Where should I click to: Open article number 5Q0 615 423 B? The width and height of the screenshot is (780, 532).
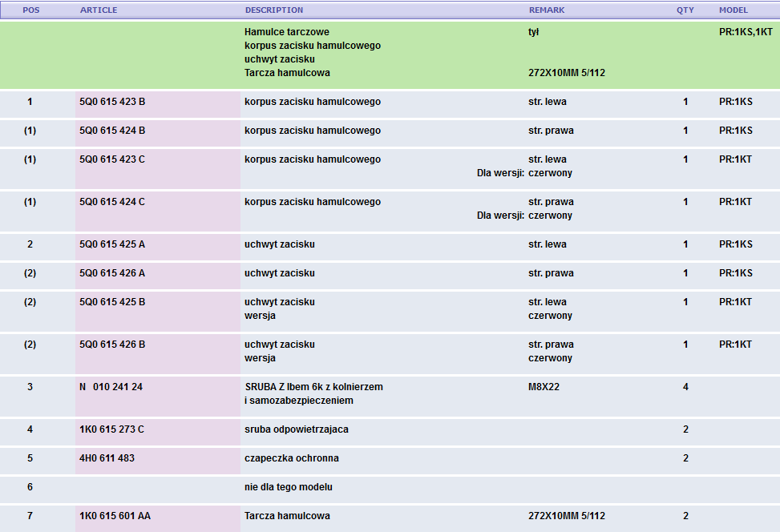tap(112, 102)
